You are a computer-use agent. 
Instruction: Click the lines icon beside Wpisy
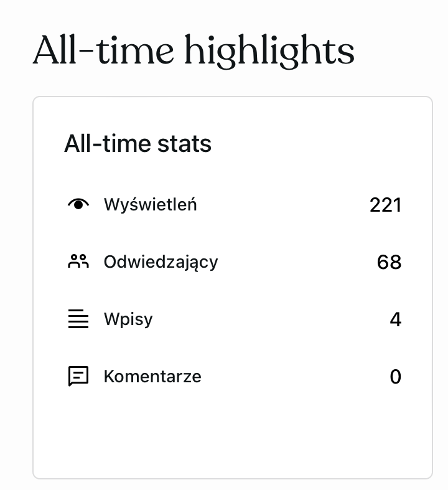[x=78, y=319]
